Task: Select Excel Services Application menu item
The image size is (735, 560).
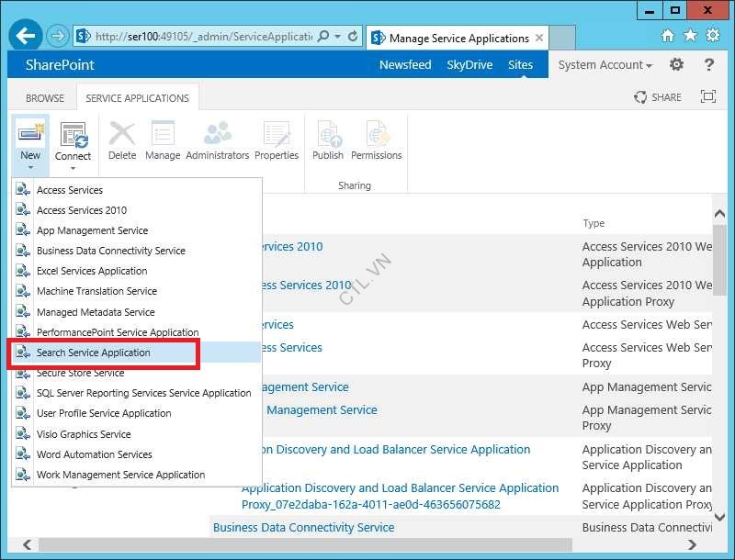Action: tap(136, 271)
